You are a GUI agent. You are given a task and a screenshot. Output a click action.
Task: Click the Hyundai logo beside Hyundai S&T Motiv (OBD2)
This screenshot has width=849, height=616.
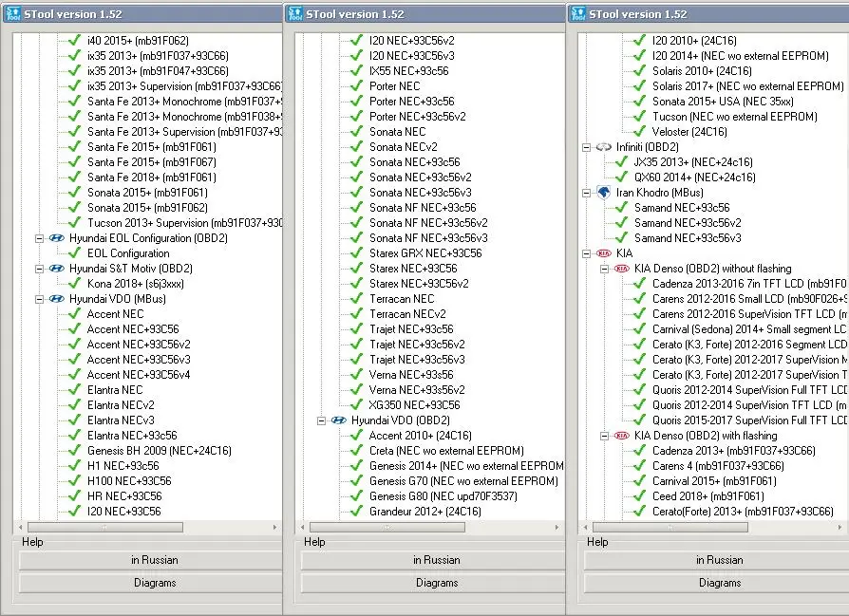click(56, 269)
